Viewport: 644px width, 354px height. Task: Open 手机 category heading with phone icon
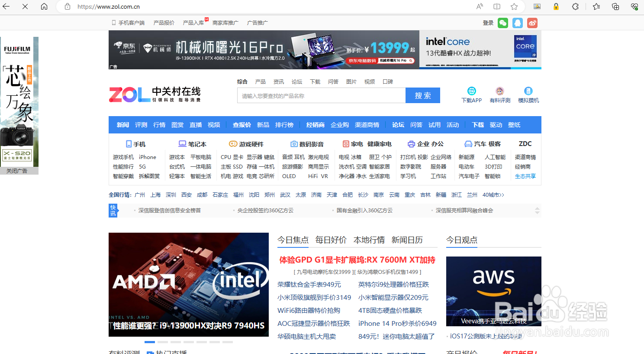(135, 144)
